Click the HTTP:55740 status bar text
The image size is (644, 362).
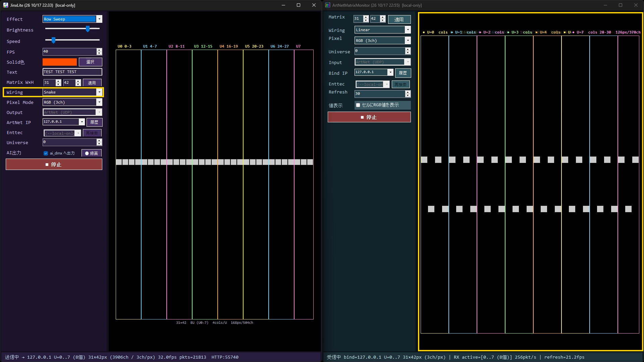click(x=225, y=357)
